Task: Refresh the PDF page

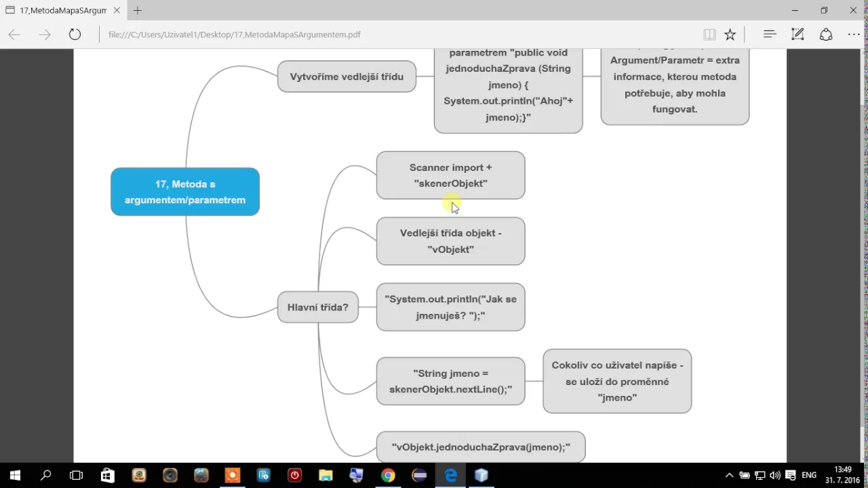Action: coord(75,35)
